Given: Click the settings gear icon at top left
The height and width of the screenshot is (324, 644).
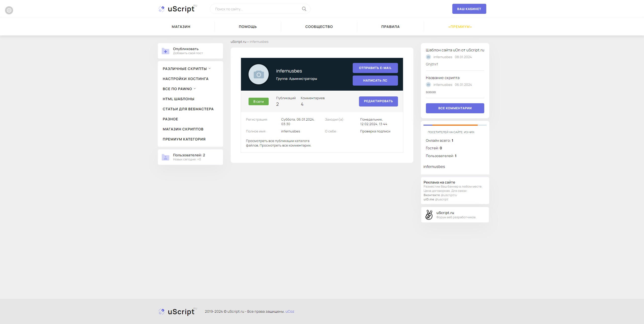Looking at the screenshot, I should pos(9,10).
